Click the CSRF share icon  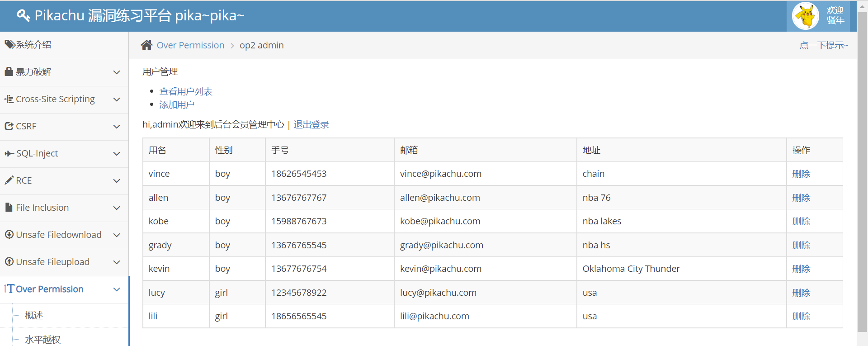point(9,126)
